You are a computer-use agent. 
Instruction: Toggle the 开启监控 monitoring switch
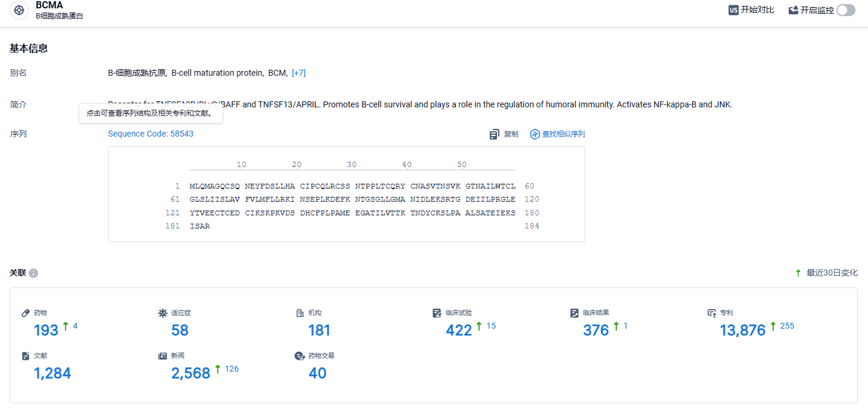(x=846, y=10)
